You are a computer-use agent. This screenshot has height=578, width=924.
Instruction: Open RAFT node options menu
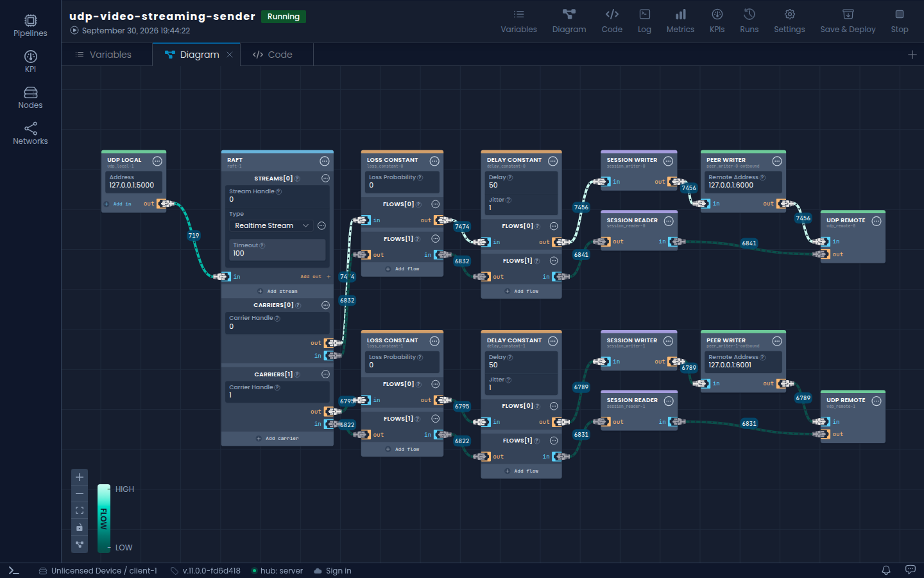click(325, 161)
